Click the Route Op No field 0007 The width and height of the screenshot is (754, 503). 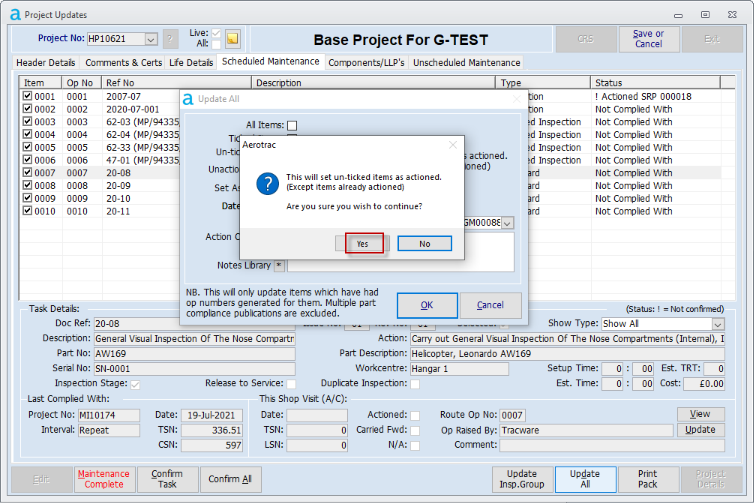click(x=513, y=415)
